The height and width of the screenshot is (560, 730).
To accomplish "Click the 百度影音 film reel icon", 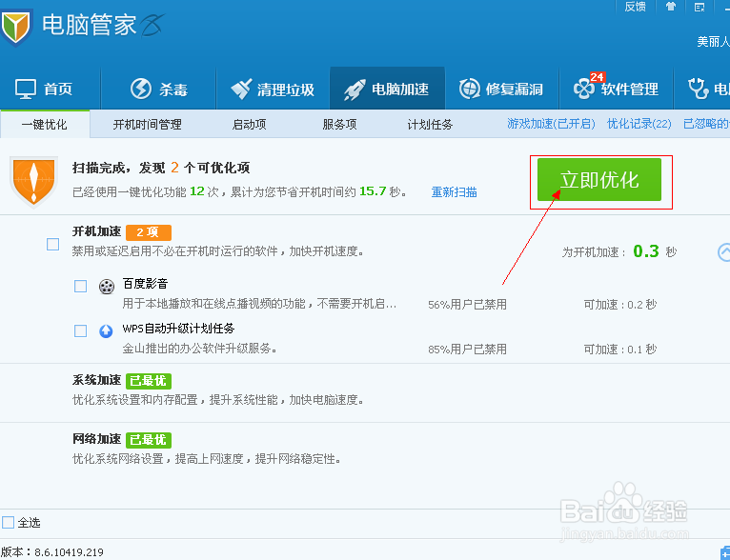I will [x=107, y=287].
